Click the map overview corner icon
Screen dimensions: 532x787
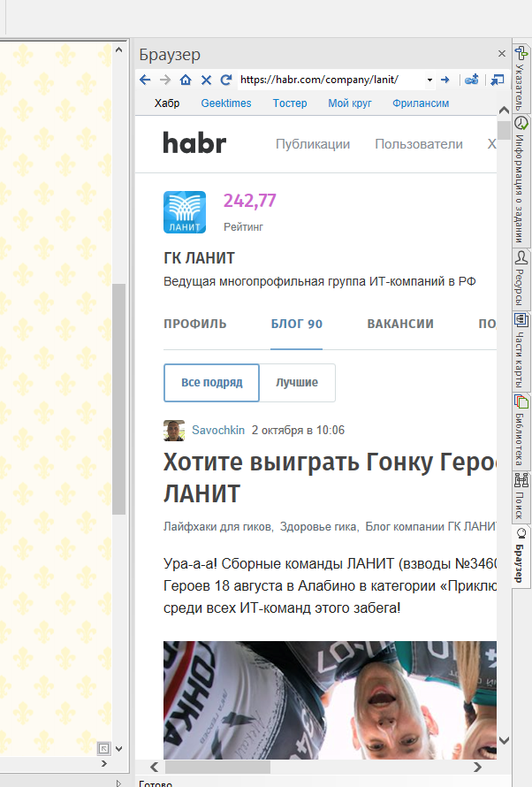103,748
